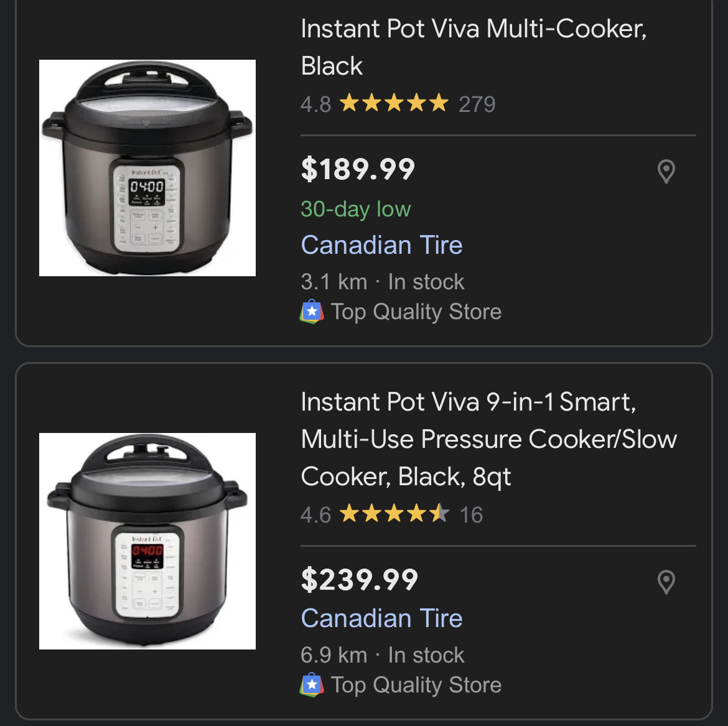View the 16 reviews count
728x726 pixels.
pyautogui.click(x=471, y=514)
